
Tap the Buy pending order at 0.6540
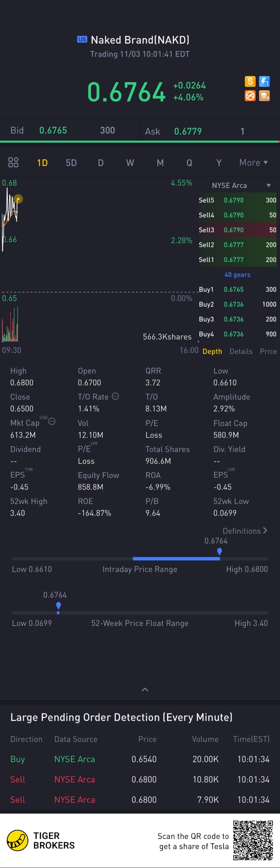coord(140,759)
